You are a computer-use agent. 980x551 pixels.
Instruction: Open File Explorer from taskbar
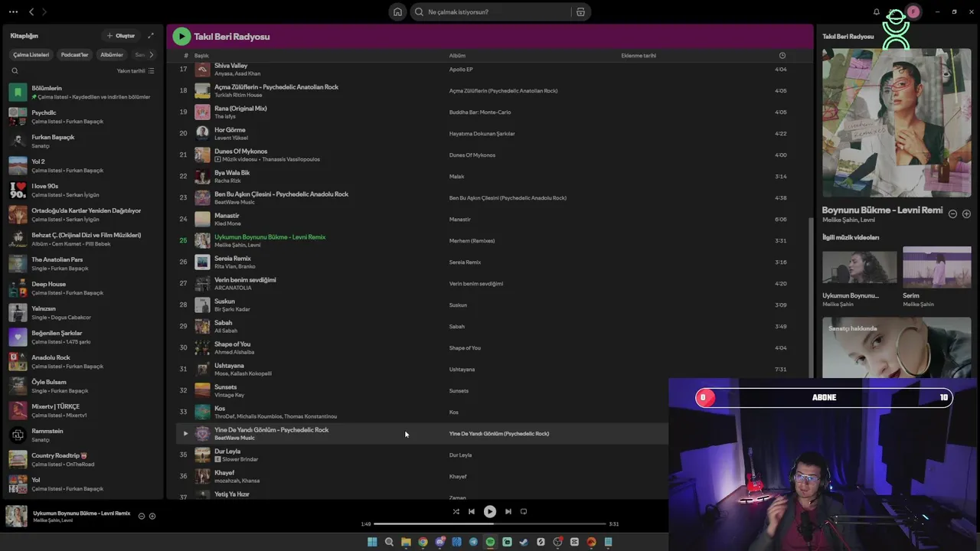click(x=406, y=542)
